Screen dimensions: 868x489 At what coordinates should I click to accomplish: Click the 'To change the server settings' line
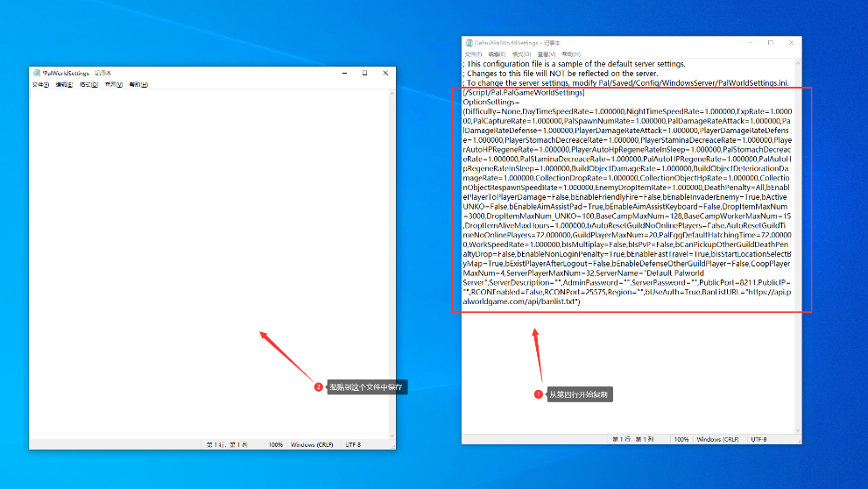(625, 83)
